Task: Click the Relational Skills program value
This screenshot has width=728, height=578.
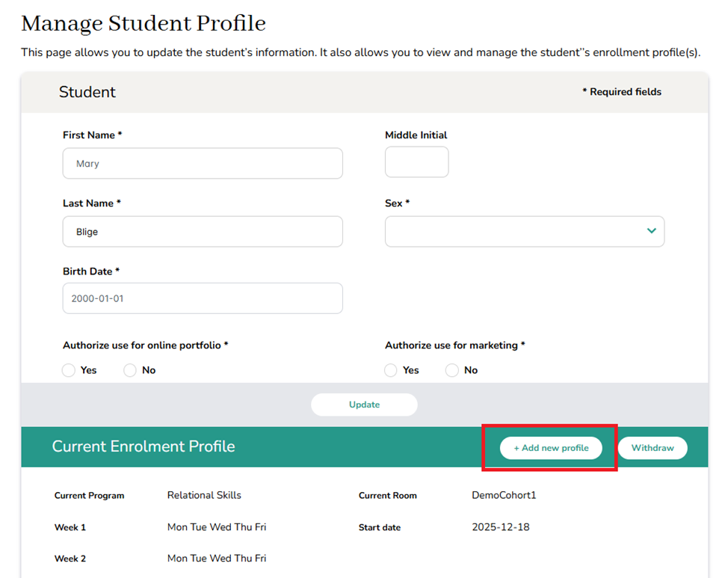Action: tap(204, 495)
